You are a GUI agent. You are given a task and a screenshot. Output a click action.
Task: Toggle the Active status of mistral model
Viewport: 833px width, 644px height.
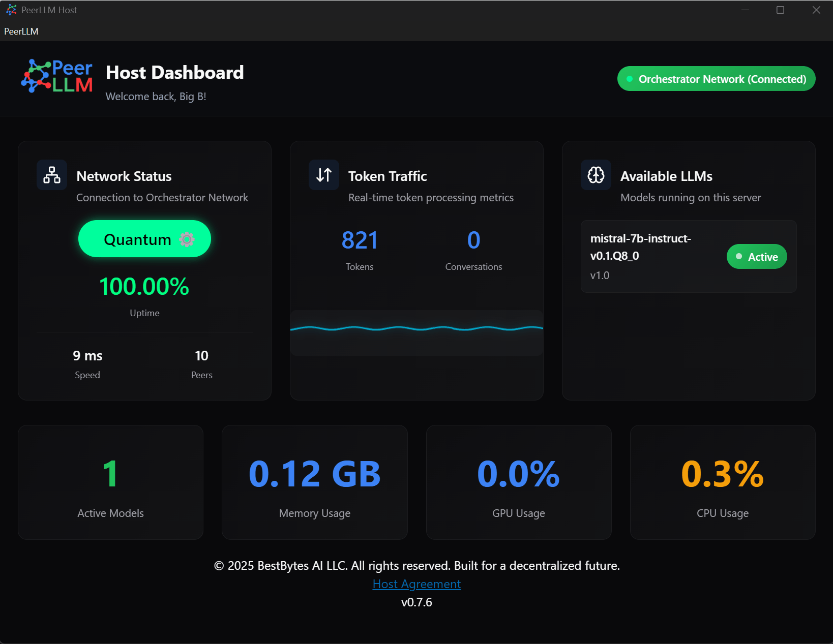756,257
